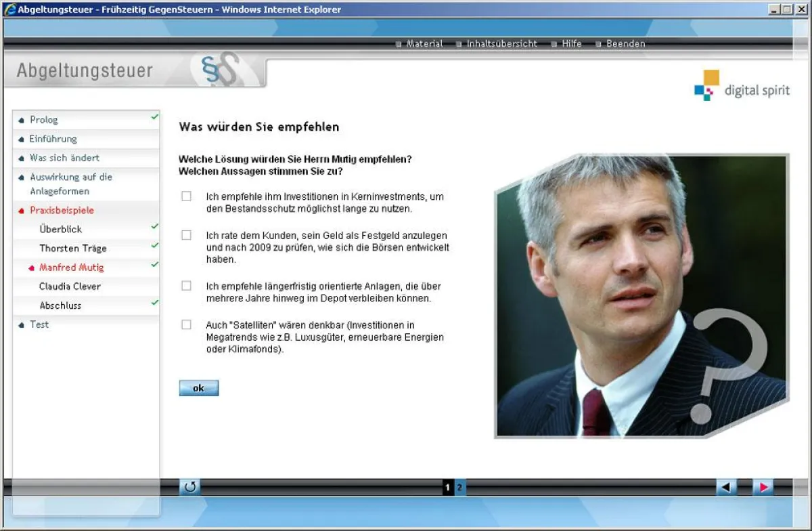Click Beenden to exit the course

click(x=625, y=44)
